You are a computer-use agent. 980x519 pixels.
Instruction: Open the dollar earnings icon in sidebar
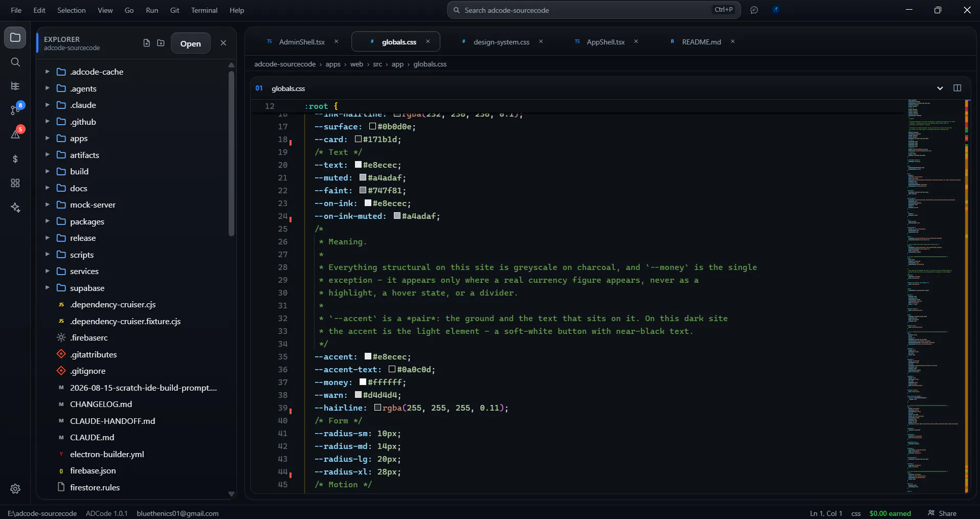[15, 159]
